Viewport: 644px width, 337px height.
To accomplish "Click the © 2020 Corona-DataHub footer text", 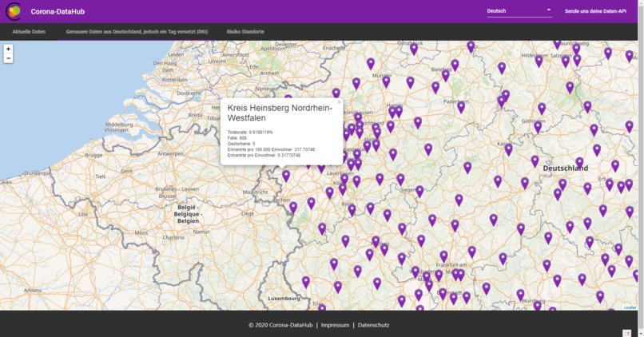I will [280, 325].
